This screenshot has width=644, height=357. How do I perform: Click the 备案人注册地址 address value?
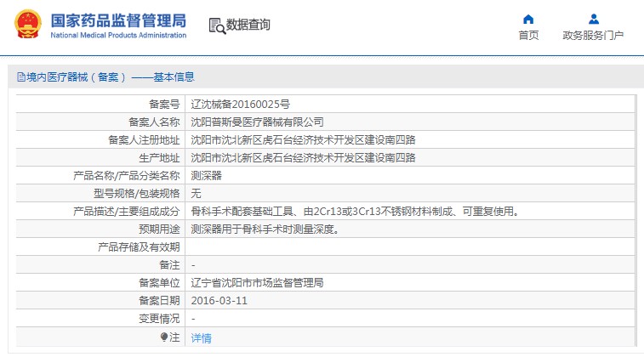pyautogui.click(x=303, y=140)
